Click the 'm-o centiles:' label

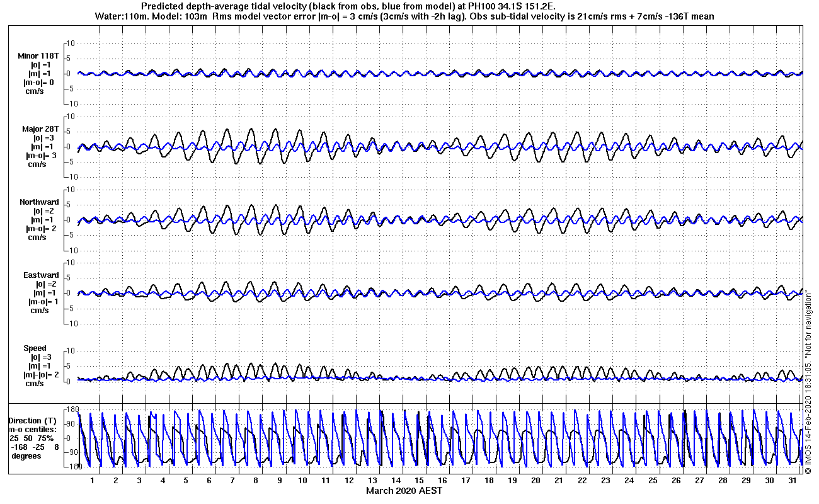pos(32,429)
